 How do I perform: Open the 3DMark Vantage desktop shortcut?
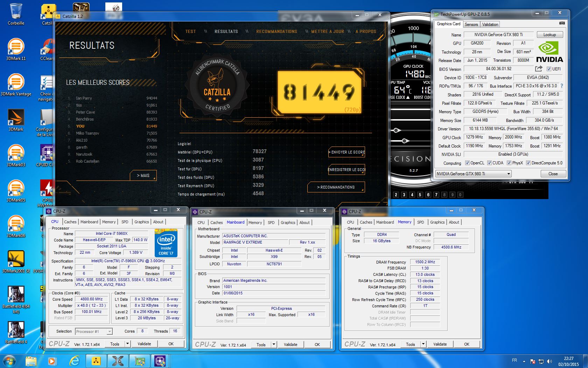click(x=16, y=85)
